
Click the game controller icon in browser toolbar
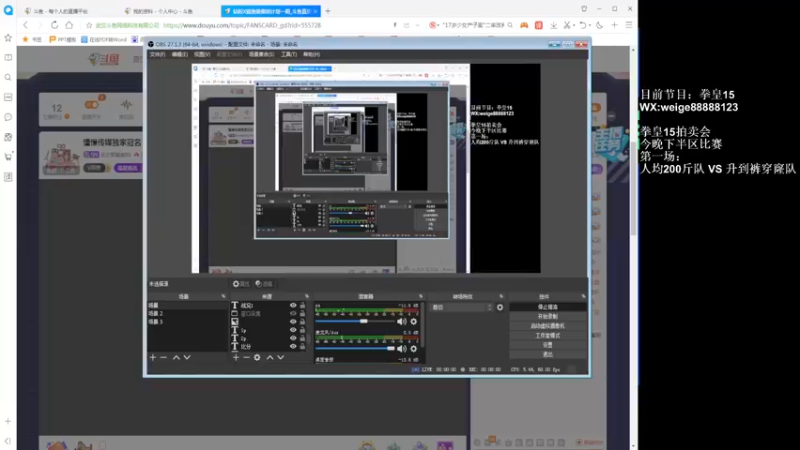524,25
